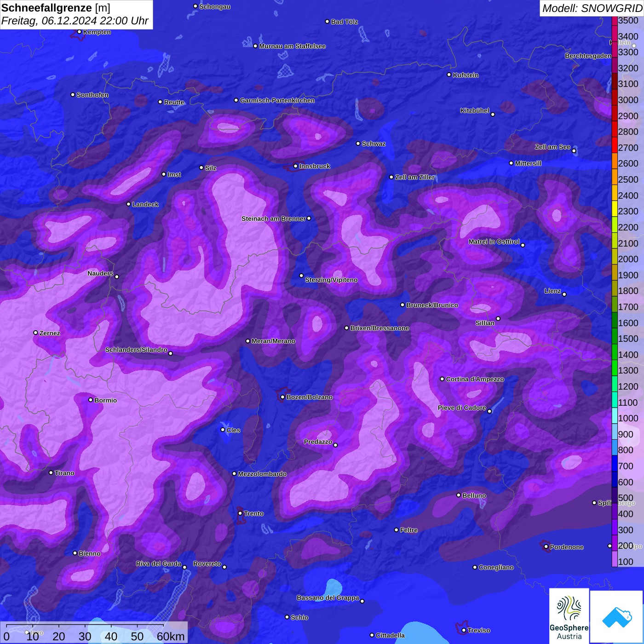The image size is (644, 644).
Task: Select the Belluno city label
Action: tap(474, 495)
